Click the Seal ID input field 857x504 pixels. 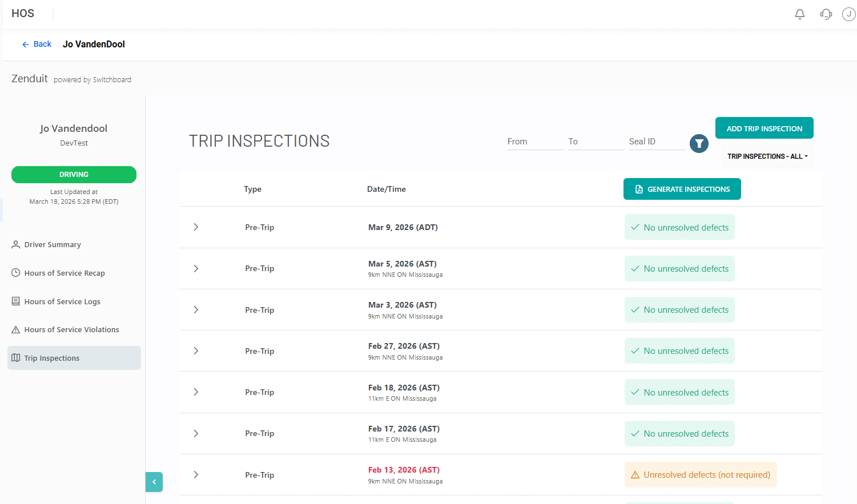(x=657, y=142)
